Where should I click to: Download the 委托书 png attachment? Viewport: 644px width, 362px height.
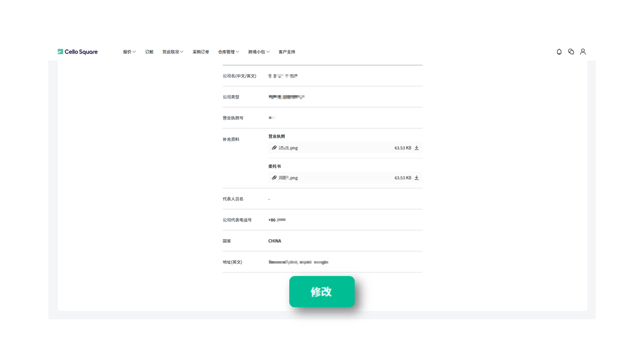coord(416,177)
